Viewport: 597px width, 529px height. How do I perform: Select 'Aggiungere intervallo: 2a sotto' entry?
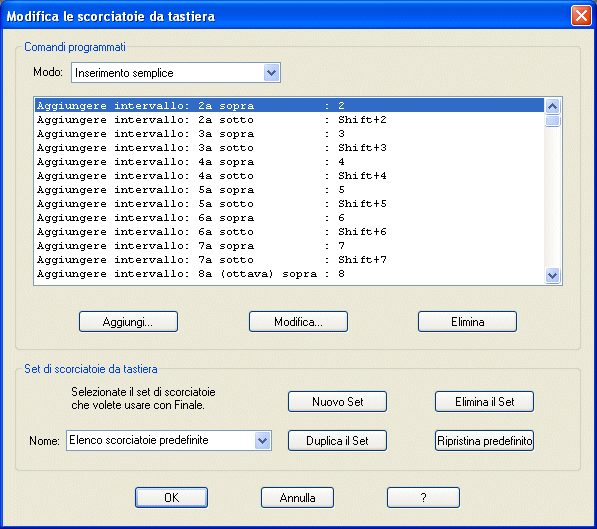pyautogui.click(x=289, y=120)
